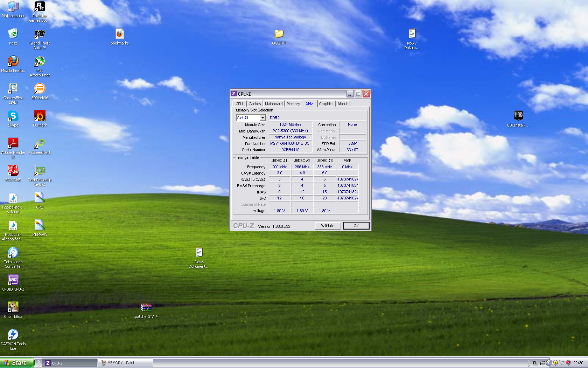Select the Nowy Dokument file near OCCTPT
This screenshot has height=368, width=588.
click(412, 39)
